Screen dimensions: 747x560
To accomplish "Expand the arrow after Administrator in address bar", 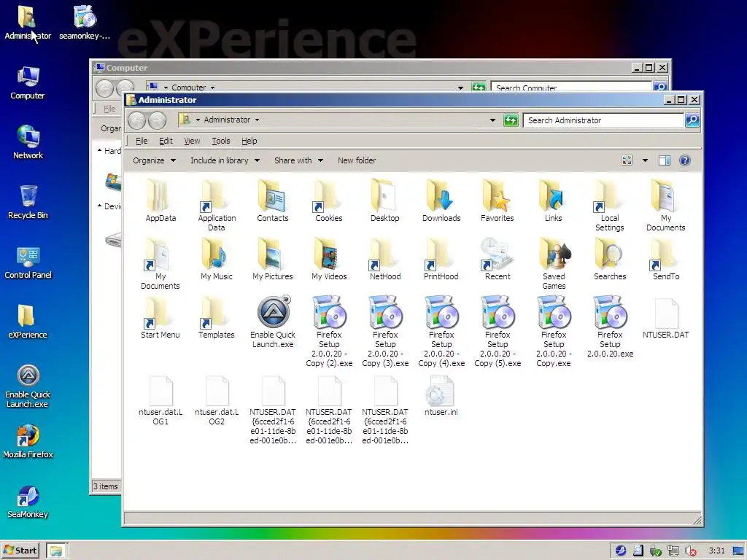I will [257, 120].
